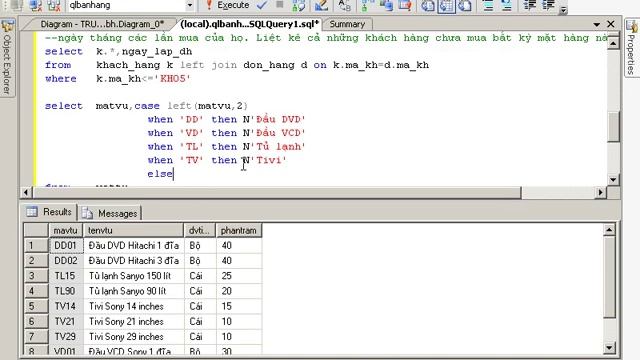Click the DD02 cell
The height and width of the screenshot is (360, 640).
[x=66, y=261]
